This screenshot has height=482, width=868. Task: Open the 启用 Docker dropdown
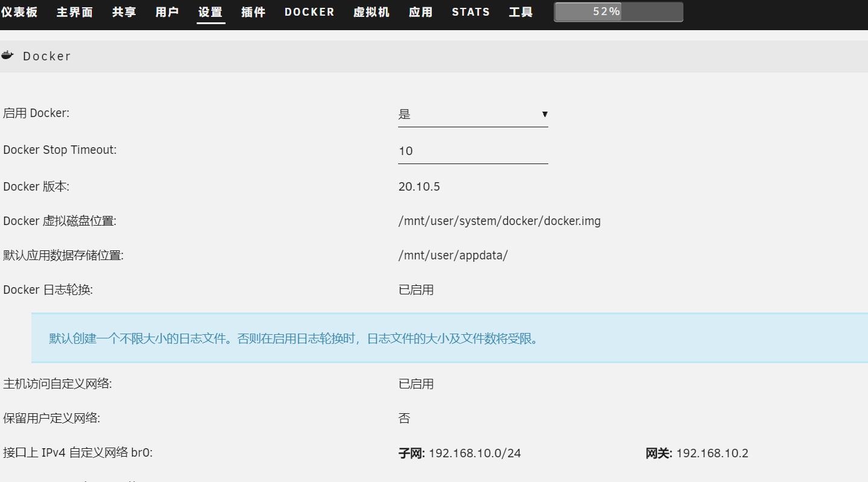click(x=473, y=115)
